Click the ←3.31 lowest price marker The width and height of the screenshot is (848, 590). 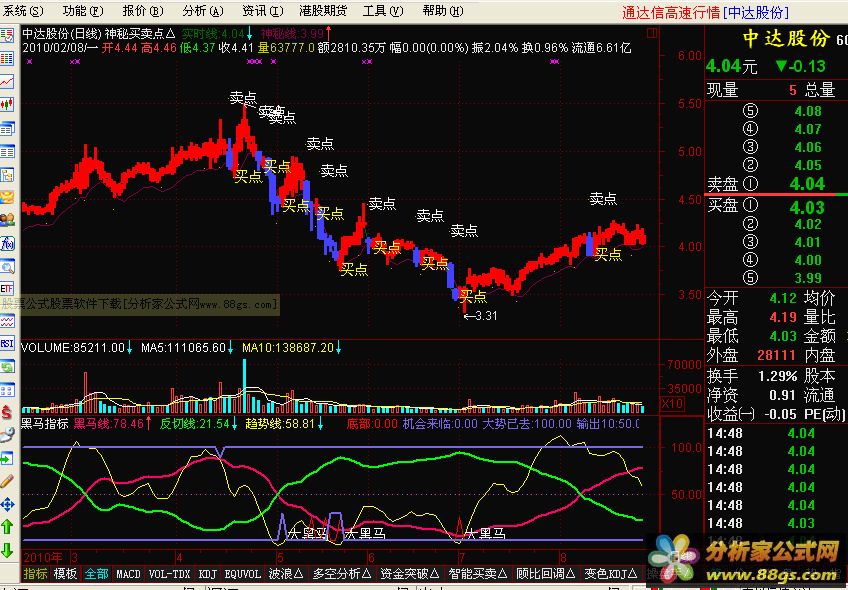click(480, 316)
